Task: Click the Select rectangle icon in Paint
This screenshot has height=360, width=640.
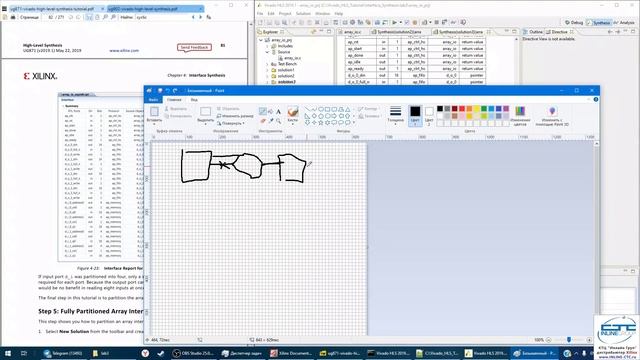Action: (x=205, y=111)
